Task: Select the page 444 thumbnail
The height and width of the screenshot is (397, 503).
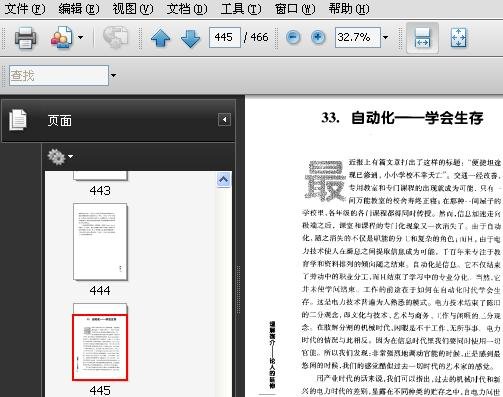Action: [100, 242]
